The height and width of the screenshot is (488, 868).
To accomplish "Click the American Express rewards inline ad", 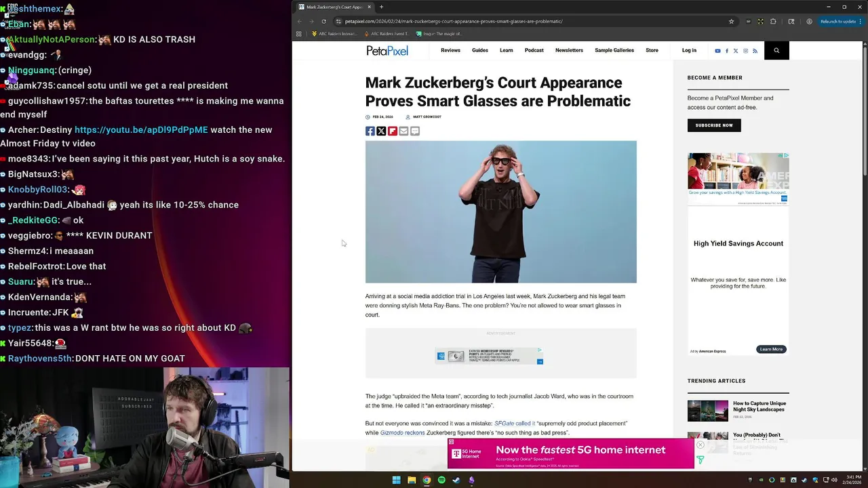I will (489, 356).
